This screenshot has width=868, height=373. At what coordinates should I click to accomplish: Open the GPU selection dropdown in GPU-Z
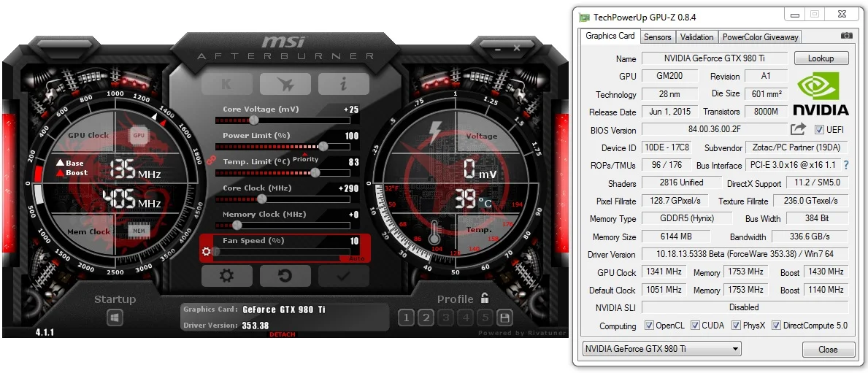point(661,349)
